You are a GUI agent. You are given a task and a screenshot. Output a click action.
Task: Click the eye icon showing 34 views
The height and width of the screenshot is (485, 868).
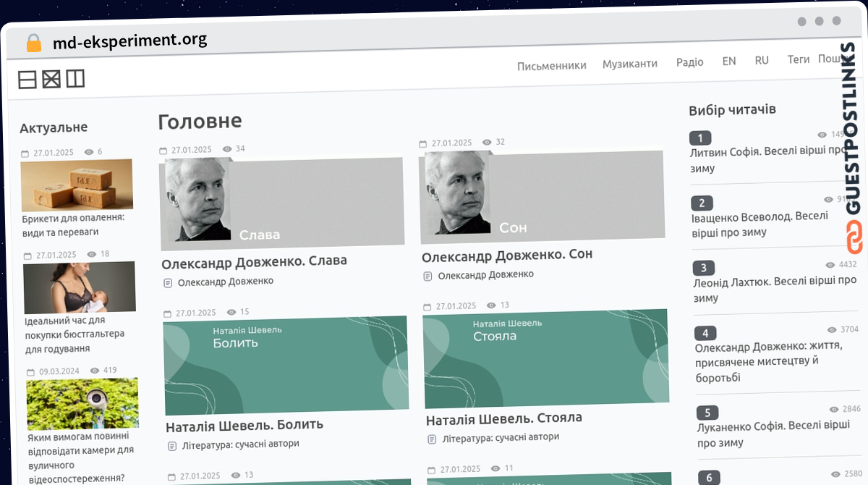227,149
